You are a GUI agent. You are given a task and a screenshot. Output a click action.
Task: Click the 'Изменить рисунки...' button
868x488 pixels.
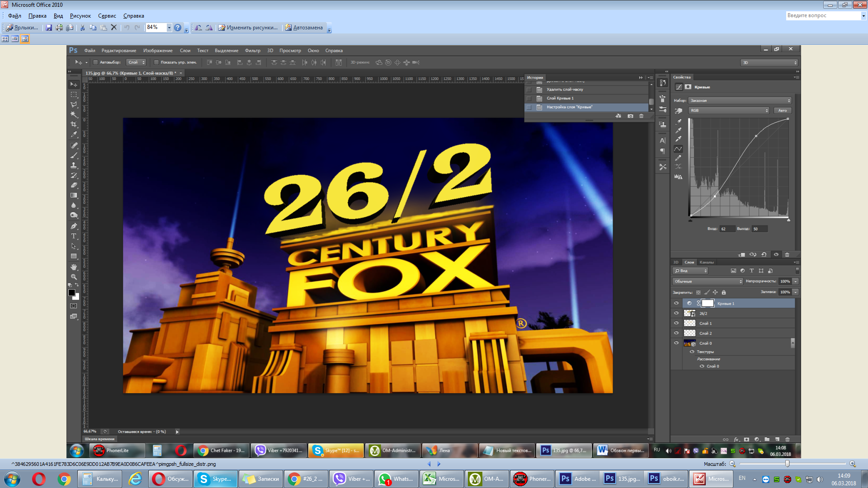(x=248, y=28)
